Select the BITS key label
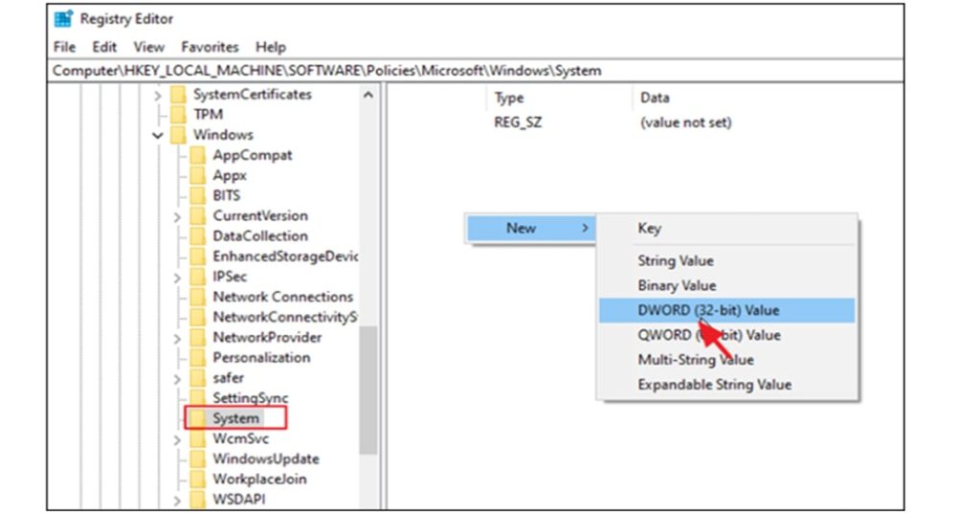 226,195
